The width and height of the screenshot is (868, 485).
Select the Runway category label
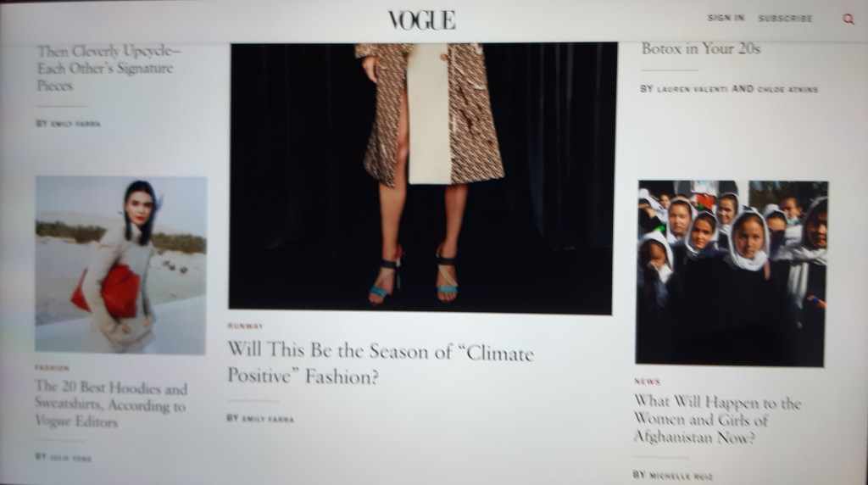(245, 326)
